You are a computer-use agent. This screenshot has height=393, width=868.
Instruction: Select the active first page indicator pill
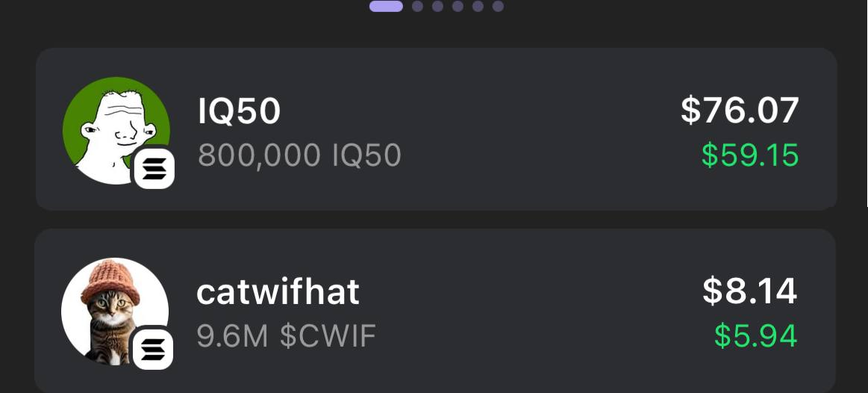pyautogui.click(x=386, y=7)
